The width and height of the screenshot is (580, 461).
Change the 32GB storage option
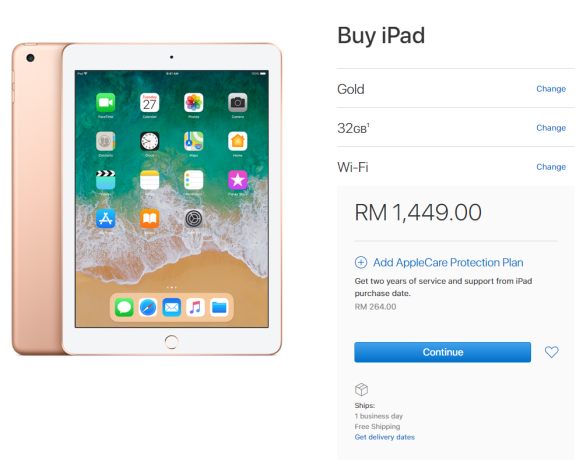[551, 128]
